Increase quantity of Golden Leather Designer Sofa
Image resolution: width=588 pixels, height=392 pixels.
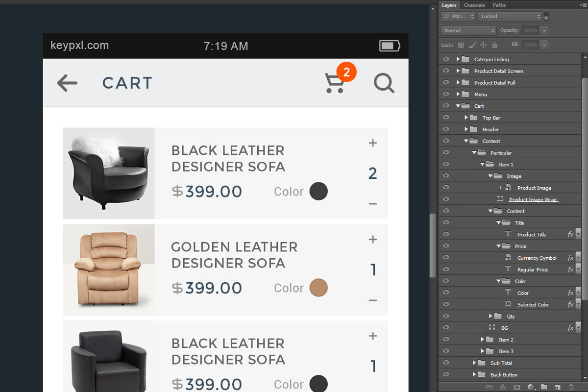point(373,240)
